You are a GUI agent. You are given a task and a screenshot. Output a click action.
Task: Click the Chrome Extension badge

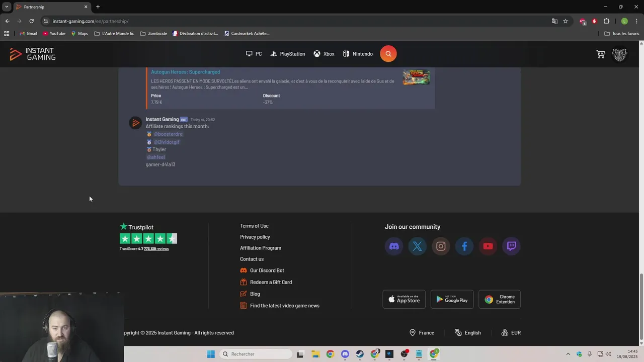(500, 299)
